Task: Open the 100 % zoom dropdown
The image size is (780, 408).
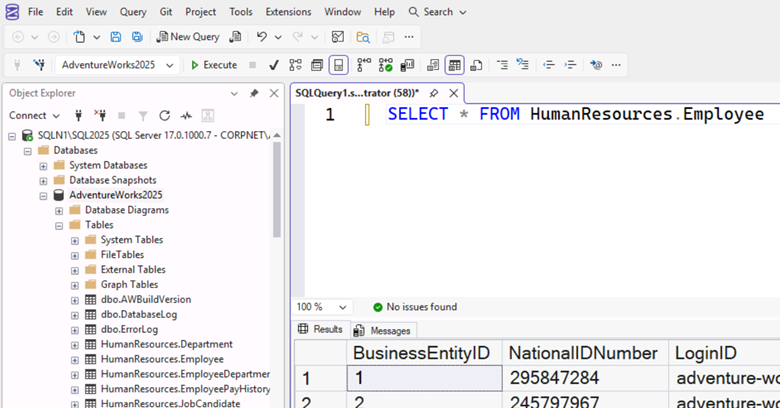Action: (344, 307)
